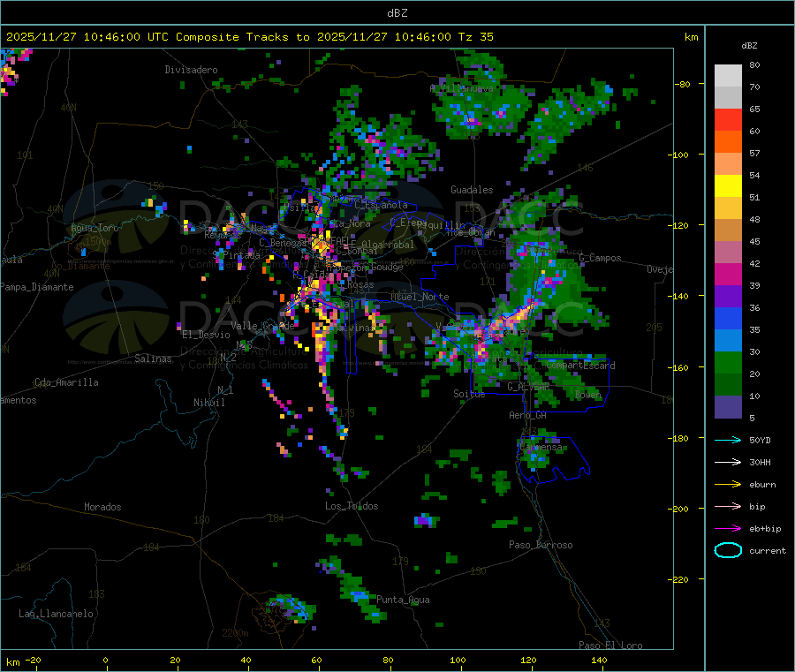Click the 'Salinas' map label

[153, 359]
